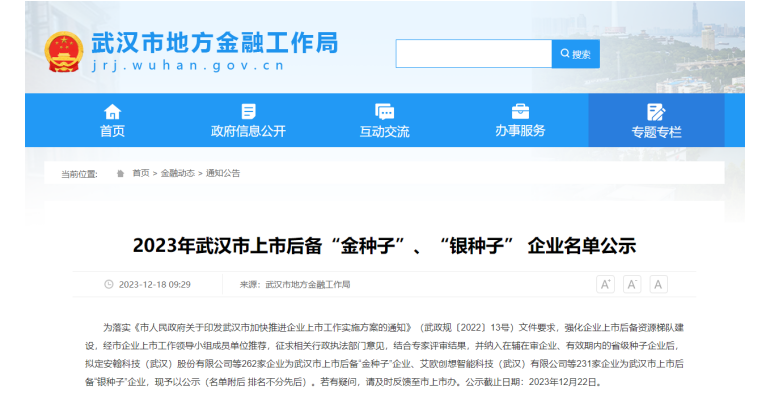Click the 金融动态 breadcrumb link
This screenshot has width=771, height=408.
pyautogui.click(x=177, y=173)
